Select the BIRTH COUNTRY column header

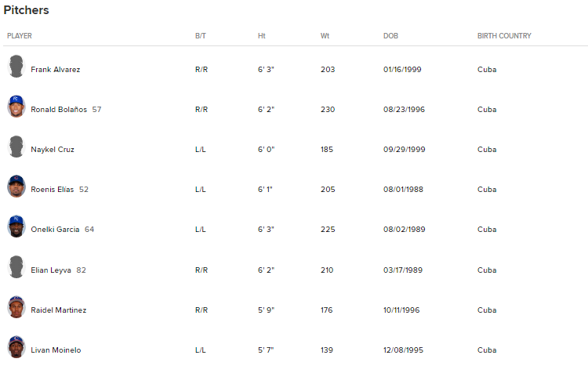pos(504,36)
